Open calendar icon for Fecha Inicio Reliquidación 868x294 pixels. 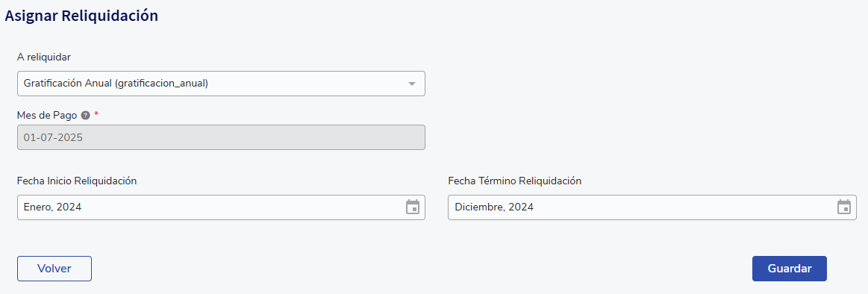coord(413,207)
